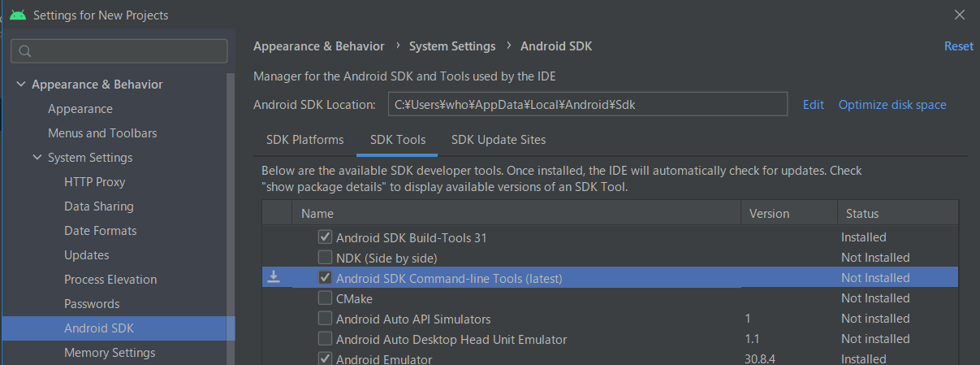The image size is (980, 365).
Task: Tick Android Auto API Simulators checkbox
Action: (326, 319)
